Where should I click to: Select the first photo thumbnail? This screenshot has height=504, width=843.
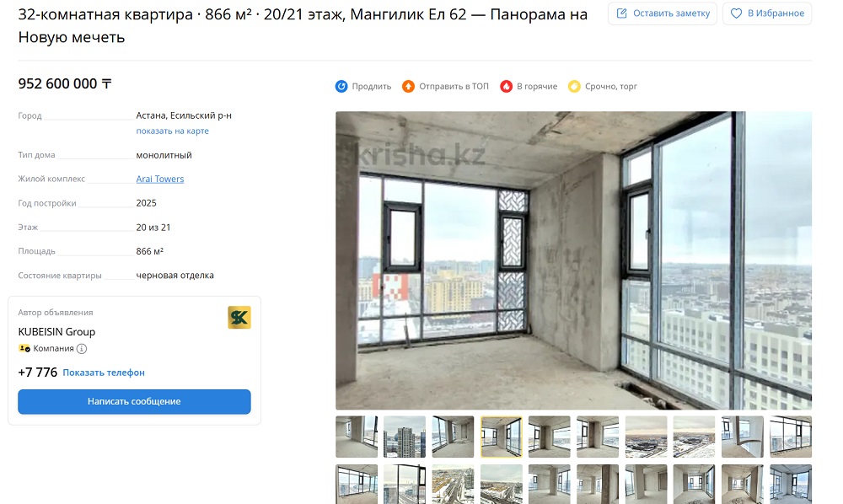coord(357,437)
